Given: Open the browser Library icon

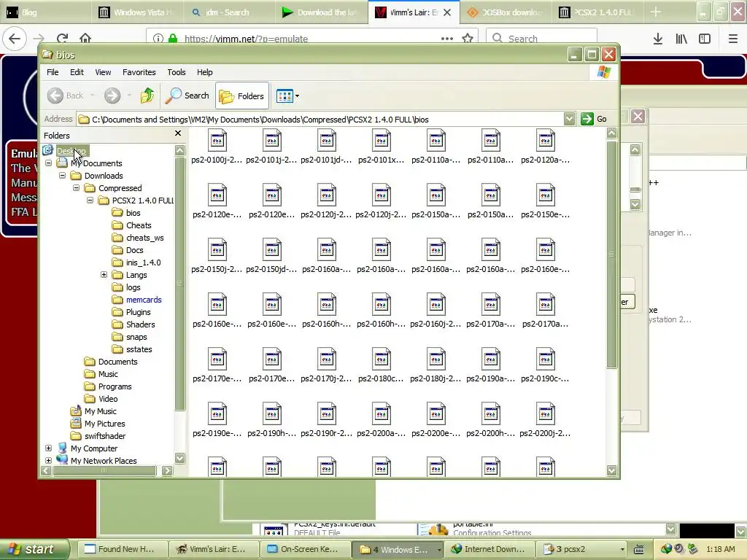Looking at the screenshot, I should (x=681, y=39).
